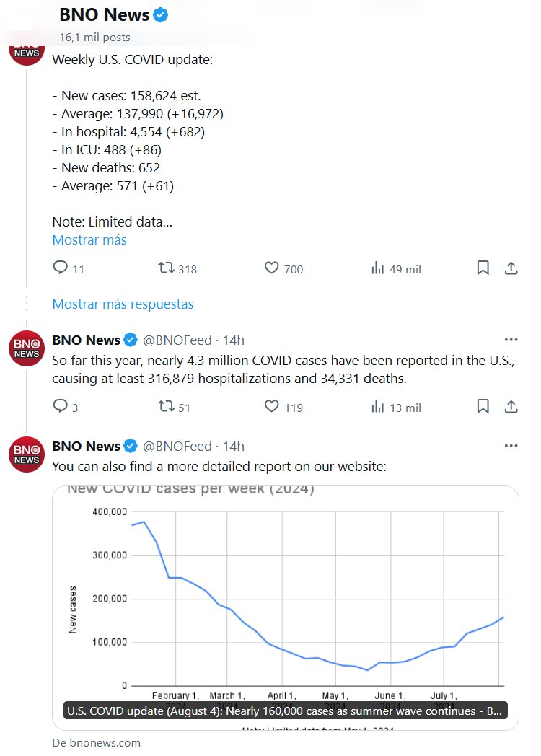Reply to the post with 3 replies
This screenshot has height=756, width=541.
click(61, 407)
